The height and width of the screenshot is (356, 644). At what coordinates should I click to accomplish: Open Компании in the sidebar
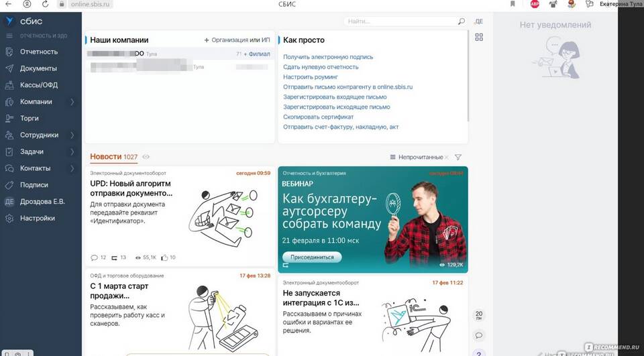click(36, 102)
